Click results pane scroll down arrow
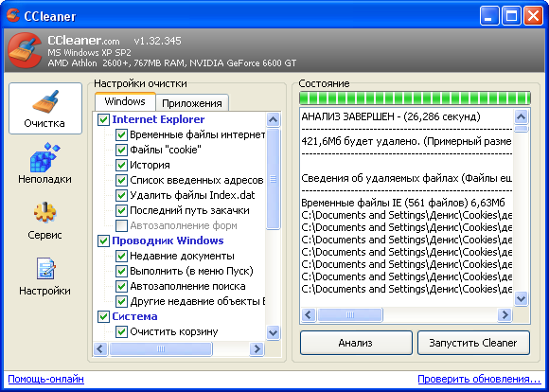Screen dimensions: 549x392 (521, 299)
